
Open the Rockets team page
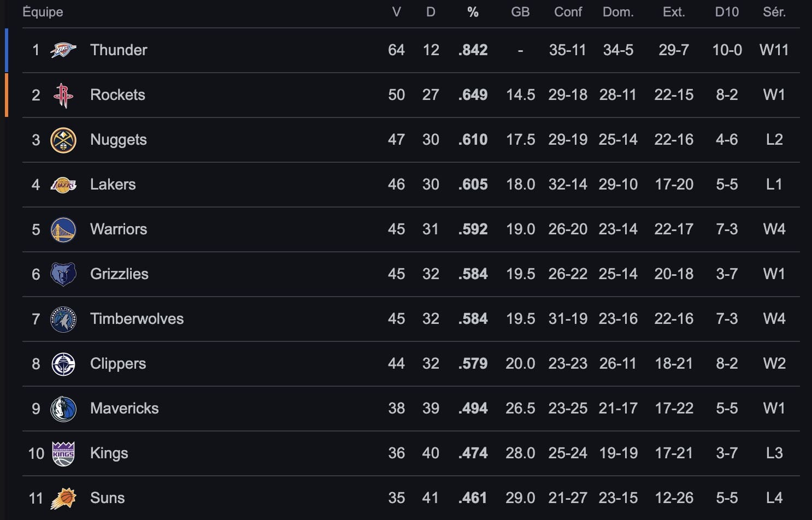(x=117, y=94)
